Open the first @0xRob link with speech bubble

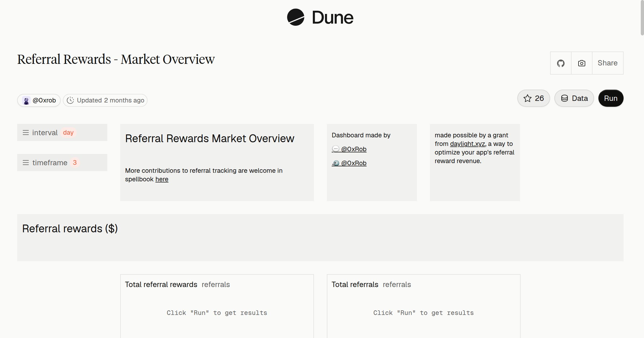pyautogui.click(x=349, y=149)
